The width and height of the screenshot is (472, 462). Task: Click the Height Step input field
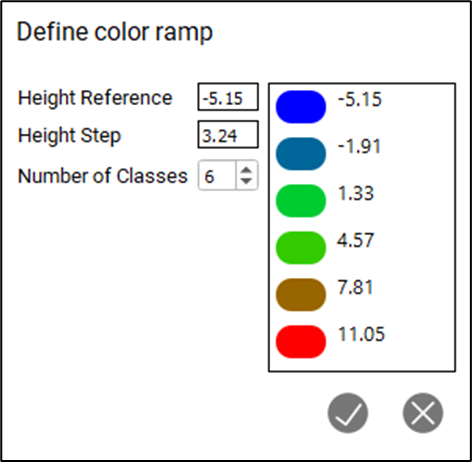coord(228,134)
